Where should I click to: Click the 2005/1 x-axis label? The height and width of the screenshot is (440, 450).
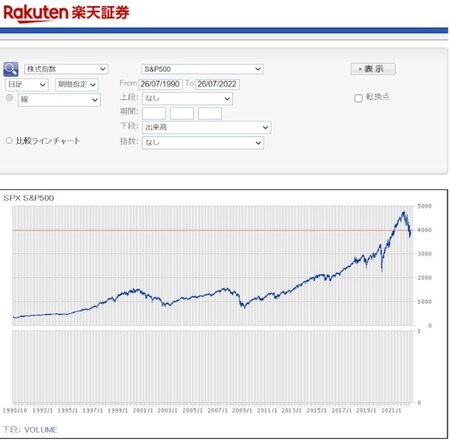pyautogui.click(x=192, y=410)
